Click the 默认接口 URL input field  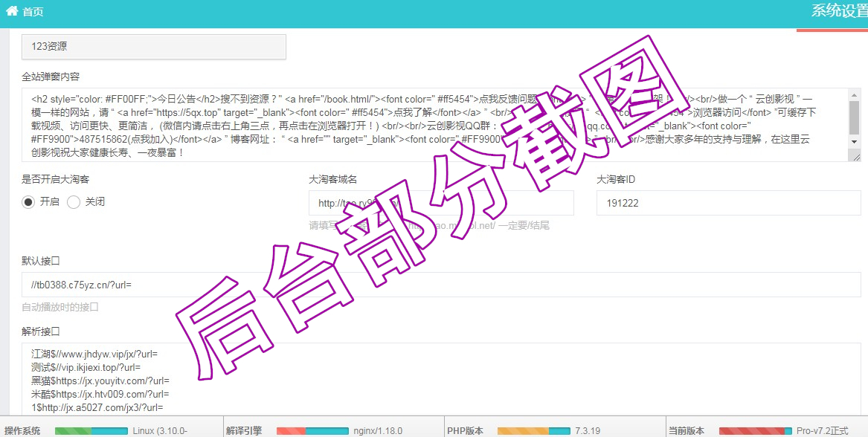tap(441, 285)
